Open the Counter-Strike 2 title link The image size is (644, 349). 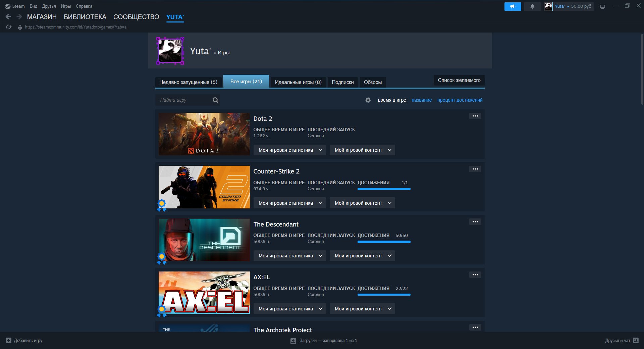pyautogui.click(x=276, y=171)
